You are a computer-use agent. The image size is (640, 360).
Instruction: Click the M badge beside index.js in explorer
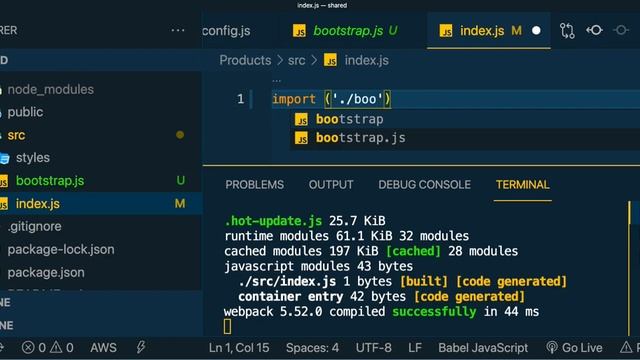(x=180, y=203)
